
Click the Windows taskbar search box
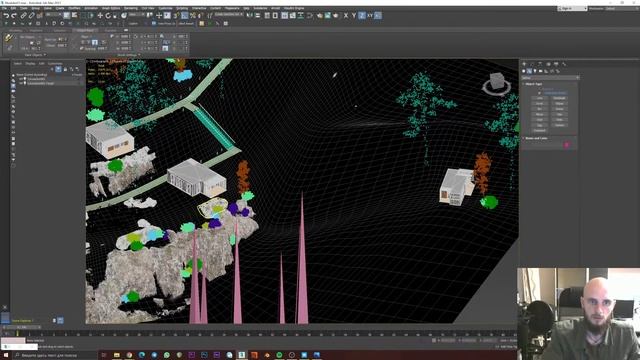point(55,355)
